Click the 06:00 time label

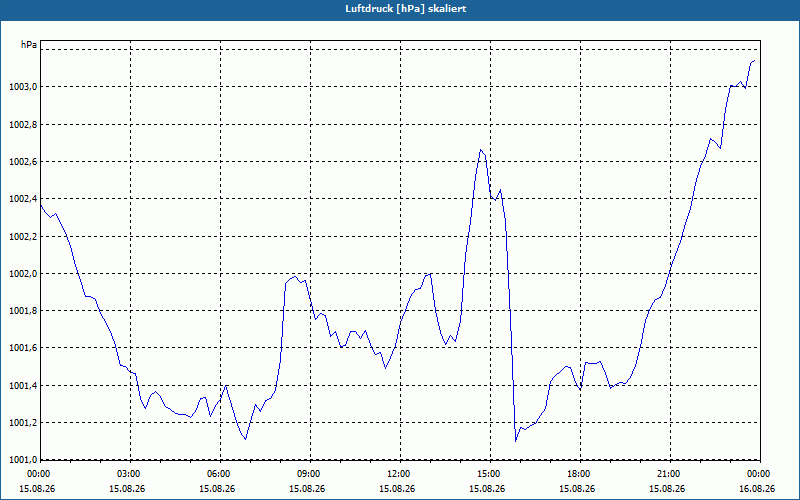point(220,474)
